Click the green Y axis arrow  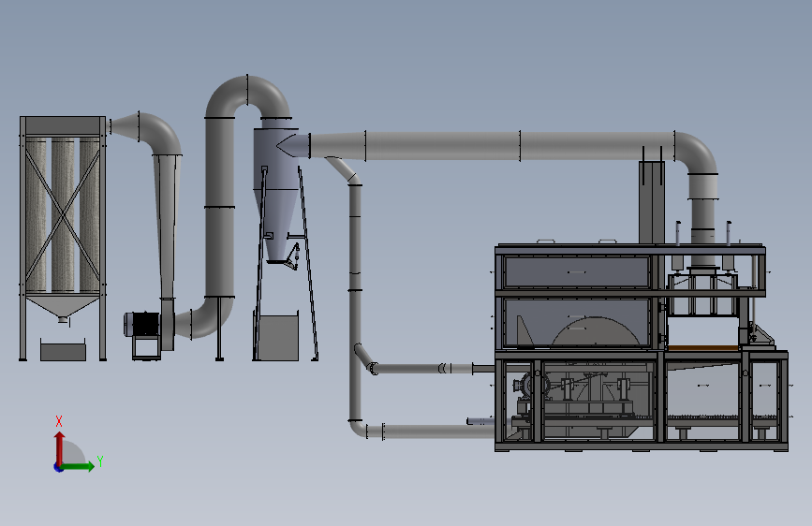pos(78,466)
